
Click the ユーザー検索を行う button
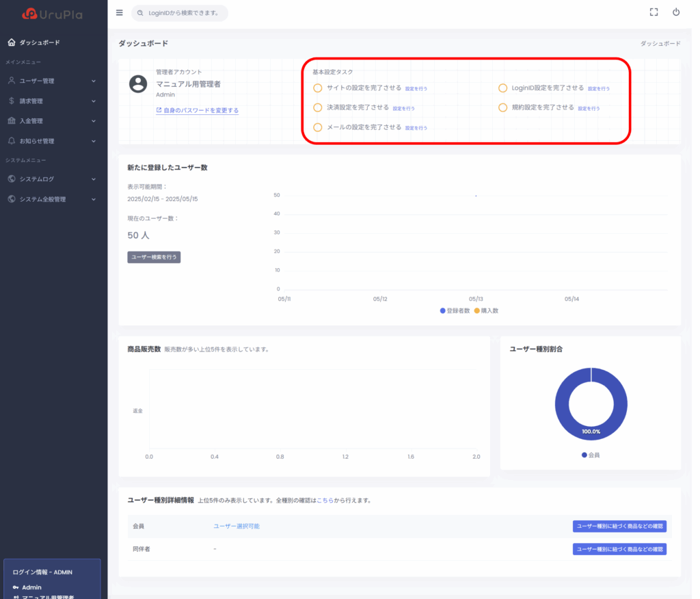(x=154, y=257)
